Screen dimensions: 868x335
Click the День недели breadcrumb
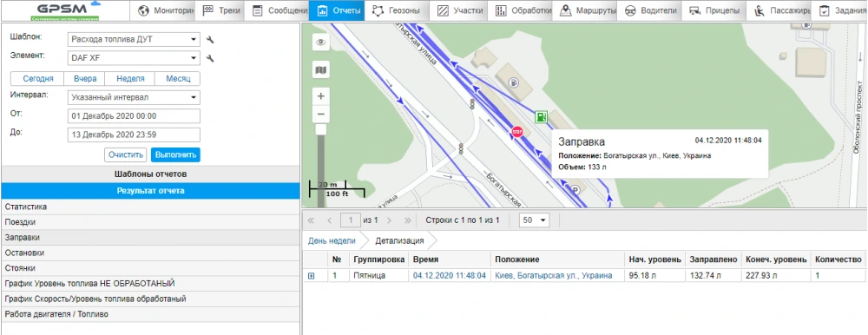(332, 241)
